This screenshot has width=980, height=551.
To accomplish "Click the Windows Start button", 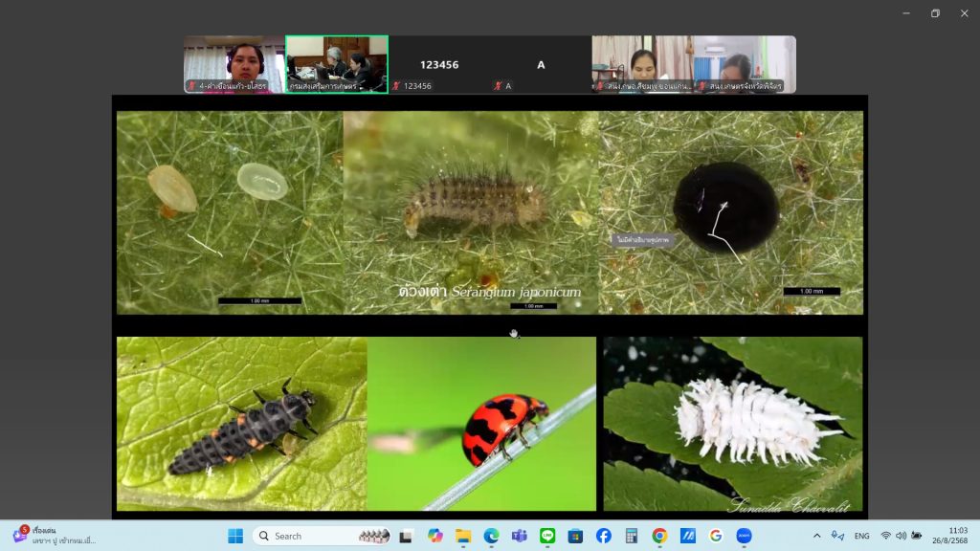I will coord(235,536).
